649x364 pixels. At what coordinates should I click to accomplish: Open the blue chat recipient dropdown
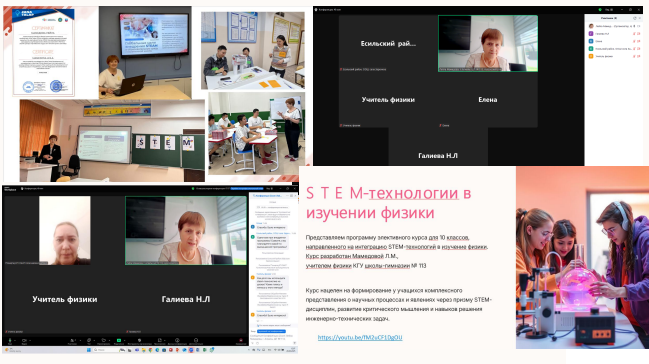tap(271, 331)
